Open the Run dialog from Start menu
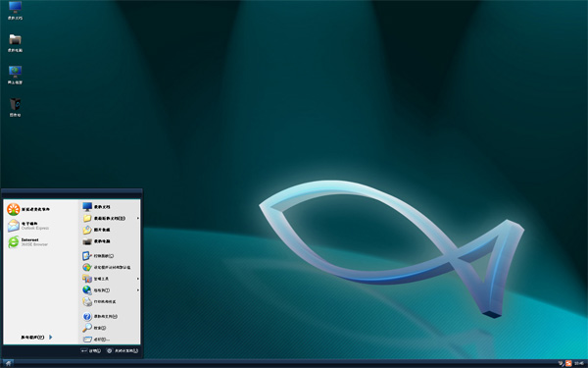This screenshot has height=368, width=588. pos(96,340)
